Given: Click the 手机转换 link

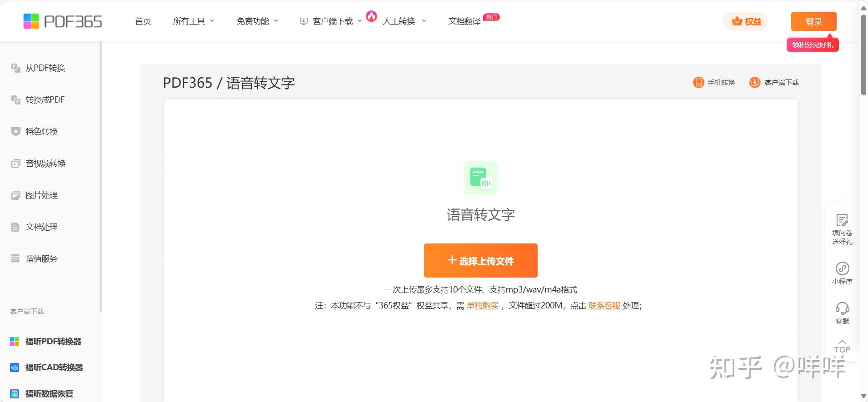Looking at the screenshot, I should (721, 82).
